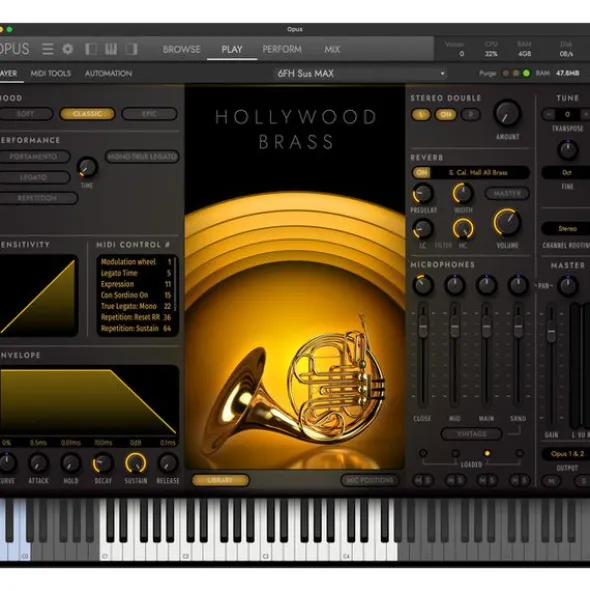Click the Mic Positions button
The width and height of the screenshot is (590, 591).
pyautogui.click(x=370, y=480)
